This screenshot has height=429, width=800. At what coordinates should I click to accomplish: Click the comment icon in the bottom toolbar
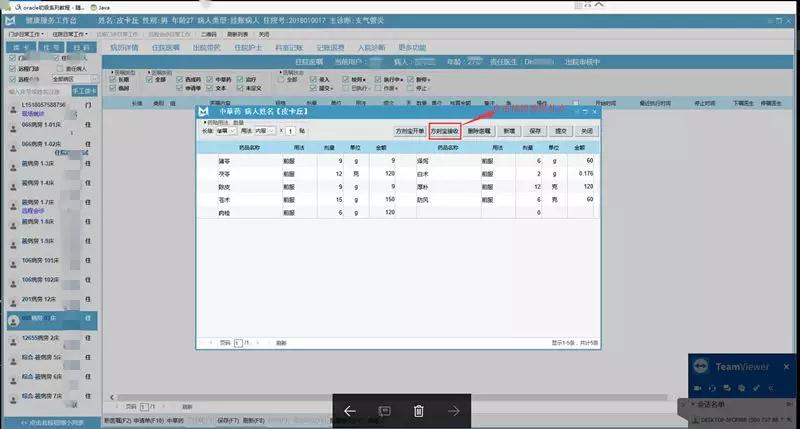[384, 411]
